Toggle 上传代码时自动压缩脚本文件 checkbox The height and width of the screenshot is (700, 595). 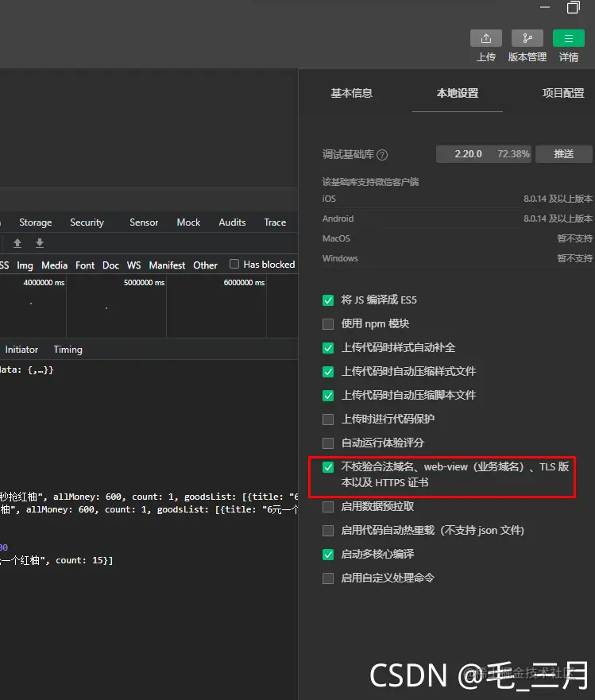tap(328, 396)
